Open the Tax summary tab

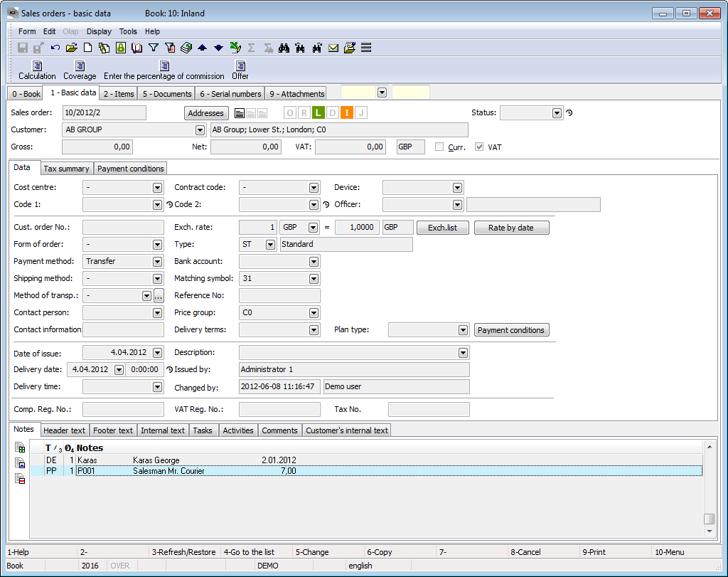(x=66, y=169)
